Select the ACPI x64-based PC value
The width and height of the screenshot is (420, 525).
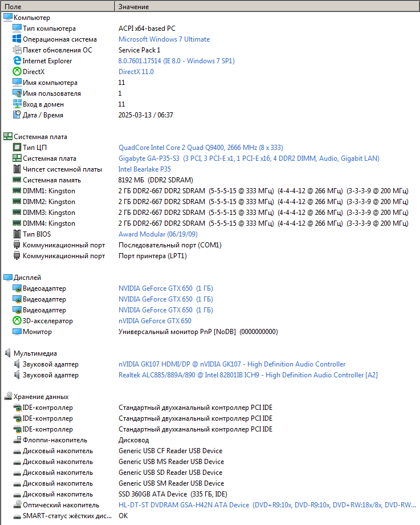(x=147, y=28)
